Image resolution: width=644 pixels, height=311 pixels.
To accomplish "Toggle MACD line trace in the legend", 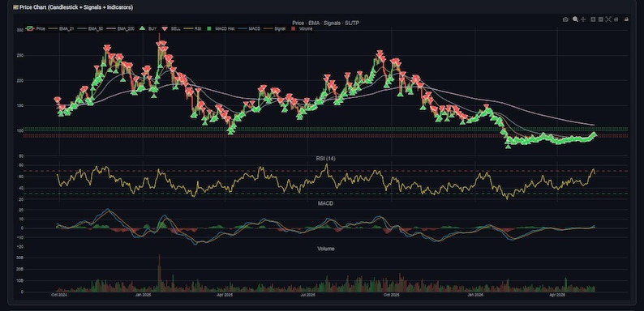I will [x=250, y=28].
